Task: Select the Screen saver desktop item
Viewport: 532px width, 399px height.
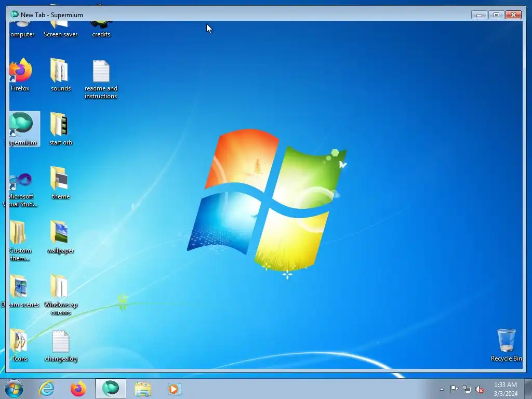Action: [60, 30]
